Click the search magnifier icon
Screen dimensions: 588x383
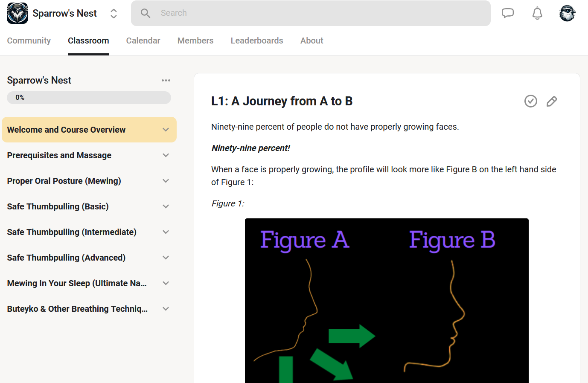[146, 13]
